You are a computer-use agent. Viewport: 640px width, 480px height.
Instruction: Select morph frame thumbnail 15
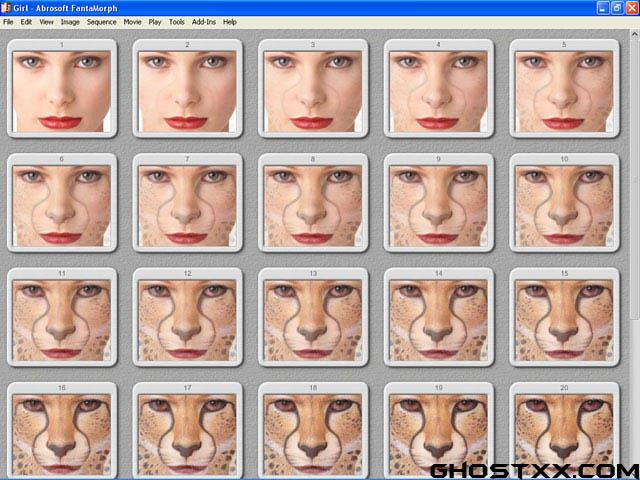[x=564, y=317]
